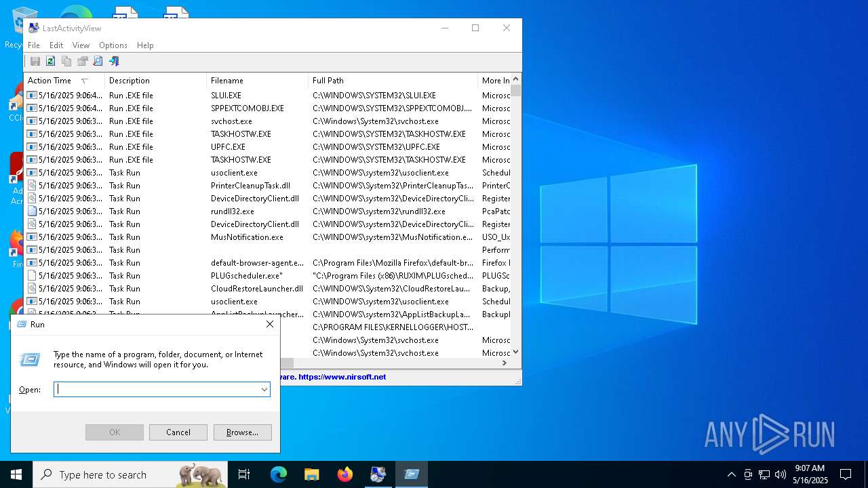
Task: Launch Microsoft Edge from the taskbar
Action: (x=279, y=474)
